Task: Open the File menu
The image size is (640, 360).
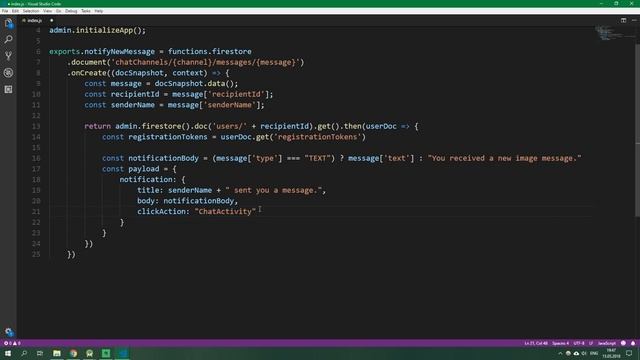Action: point(5,11)
